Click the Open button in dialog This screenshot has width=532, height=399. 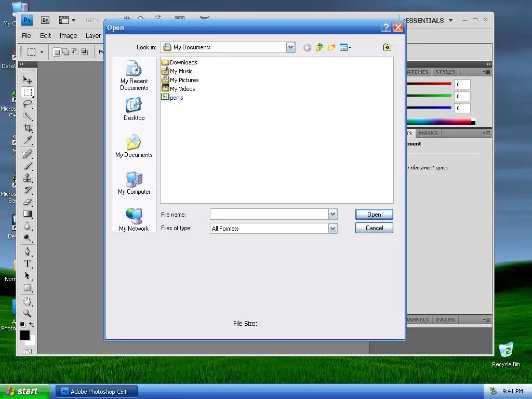374,215
